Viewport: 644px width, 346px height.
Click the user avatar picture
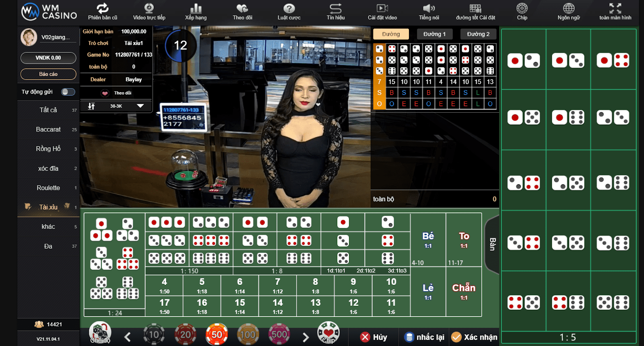pyautogui.click(x=29, y=37)
